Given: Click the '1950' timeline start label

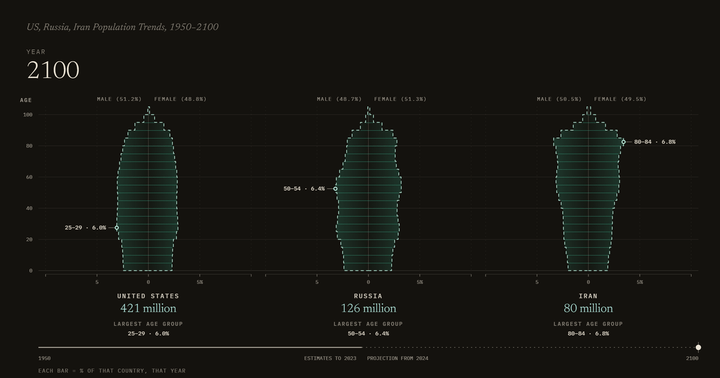Looking at the screenshot, I should (45, 358).
